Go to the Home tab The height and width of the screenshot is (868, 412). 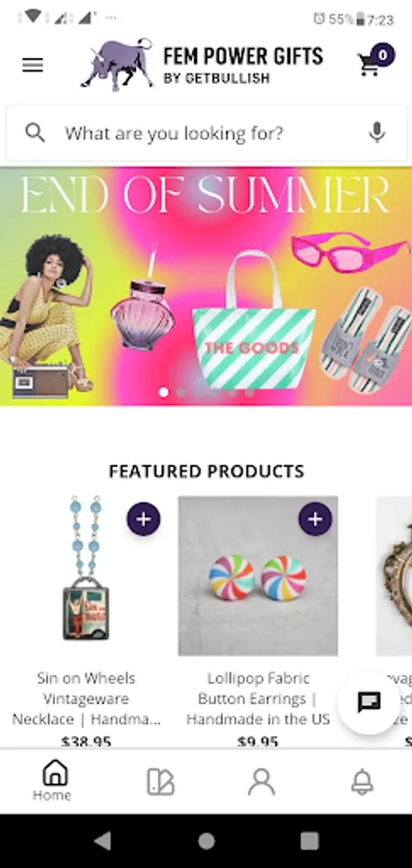click(x=52, y=781)
